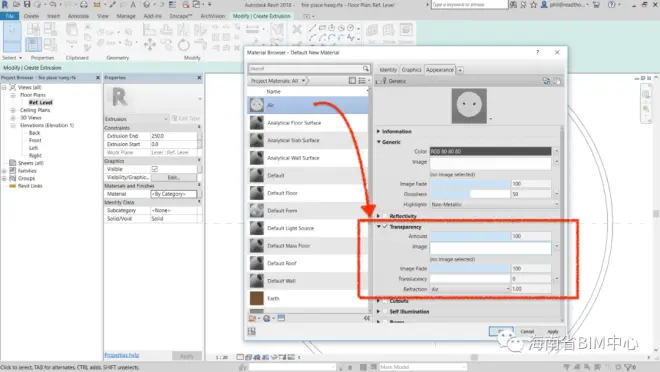Click the Edit button for Visibility/Graphics
Image resolution: width=660 pixels, height=372 pixels.
click(x=173, y=177)
